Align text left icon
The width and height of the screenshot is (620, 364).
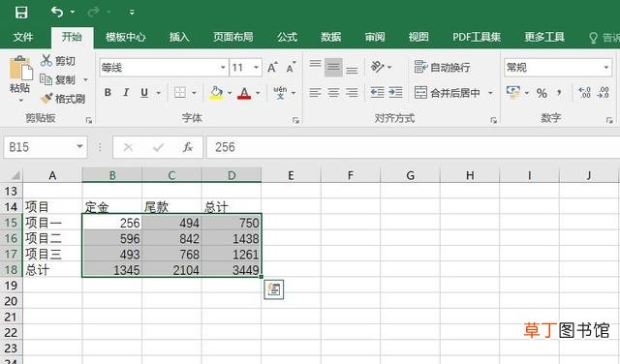[315, 93]
